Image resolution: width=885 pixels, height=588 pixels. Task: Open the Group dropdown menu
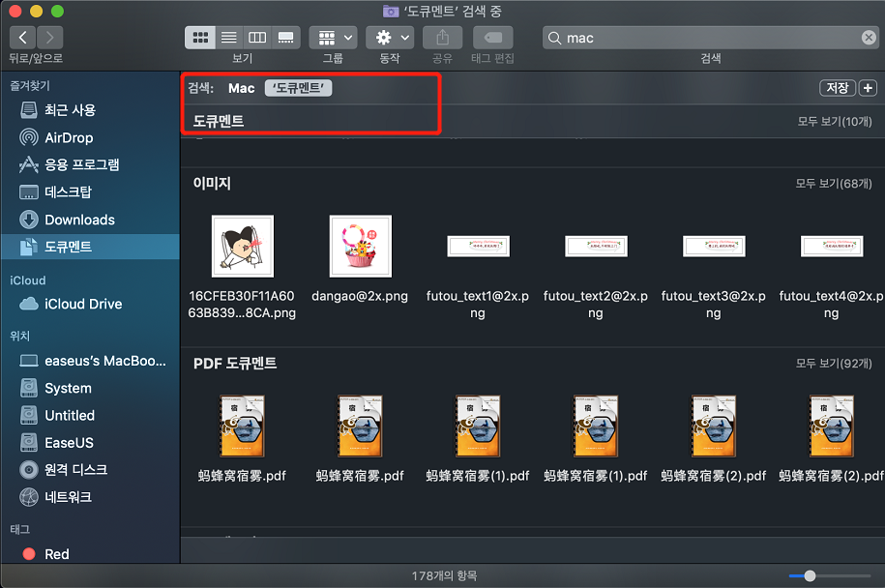(333, 38)
